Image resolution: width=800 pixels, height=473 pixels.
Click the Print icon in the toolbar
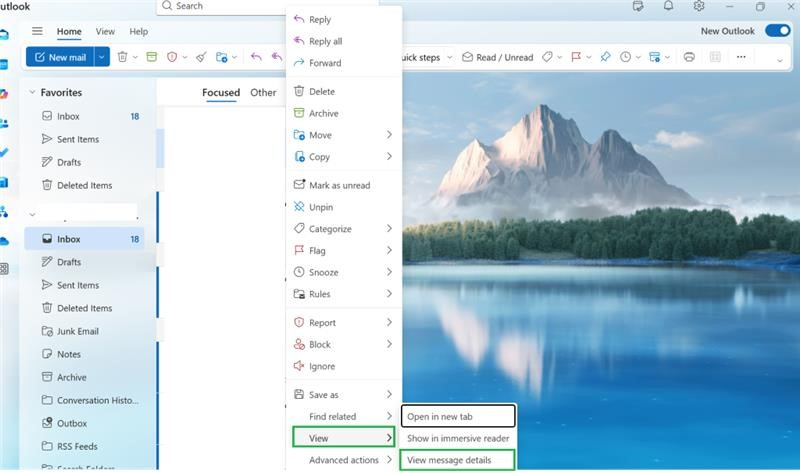(x=689, y=57)
